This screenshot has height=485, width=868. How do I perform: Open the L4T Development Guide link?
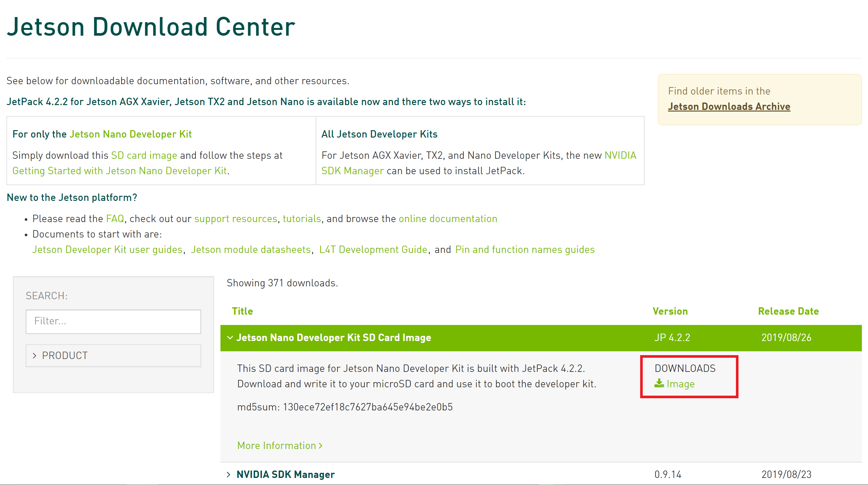373,250
